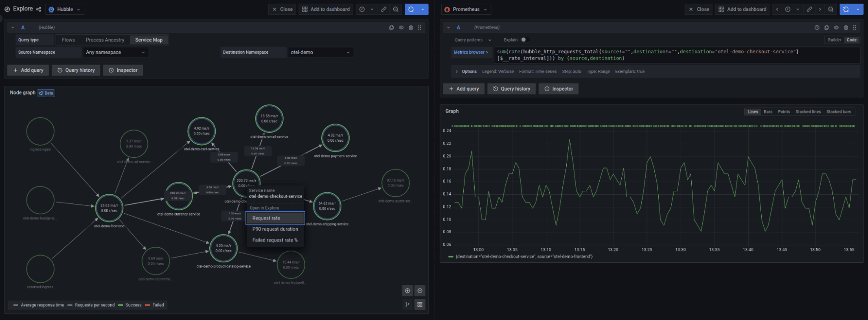
Task: Click the otel-demo-email-service node
Action: tap(269, 119)
